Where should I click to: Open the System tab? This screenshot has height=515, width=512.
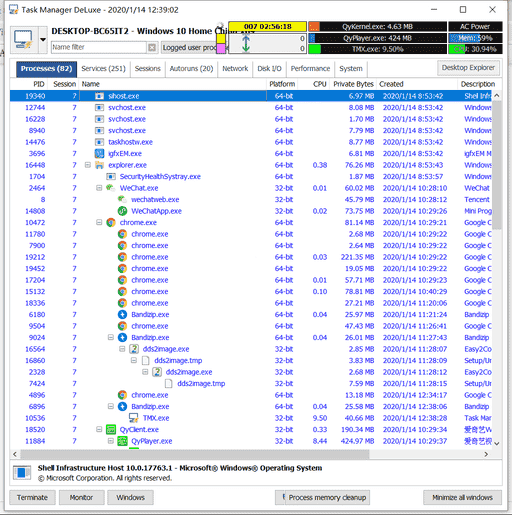tap(351, 69)
